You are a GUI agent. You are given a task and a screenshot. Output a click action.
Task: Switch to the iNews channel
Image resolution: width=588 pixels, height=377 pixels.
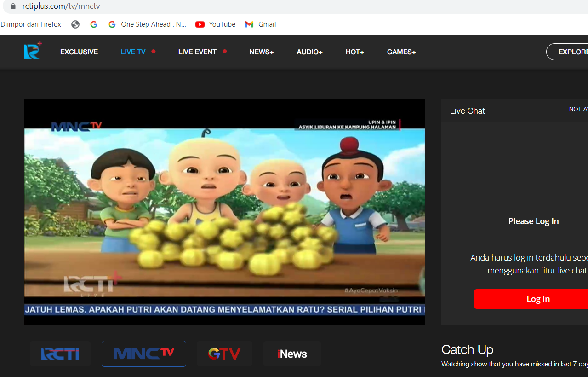coord(292,354)
